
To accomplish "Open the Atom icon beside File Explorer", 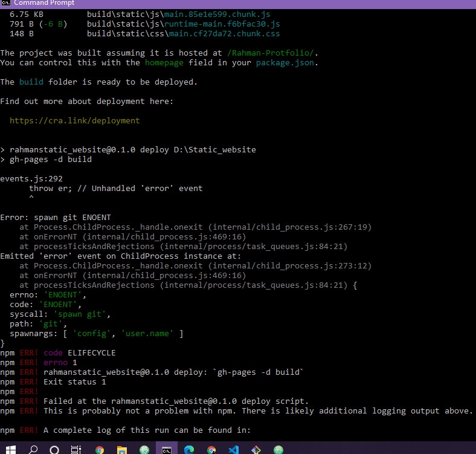I will 144,450.
